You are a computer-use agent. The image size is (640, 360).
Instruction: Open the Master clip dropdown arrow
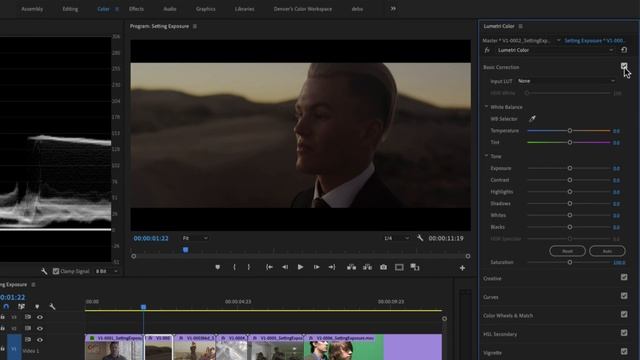pos(558,40)
